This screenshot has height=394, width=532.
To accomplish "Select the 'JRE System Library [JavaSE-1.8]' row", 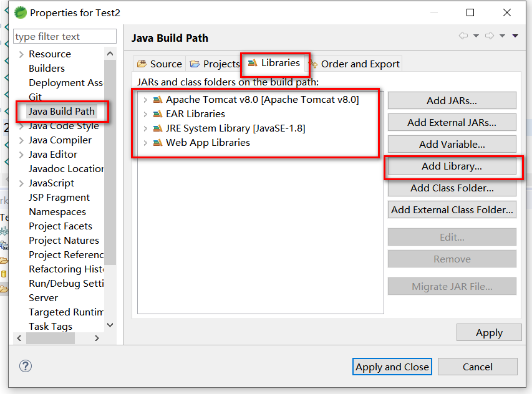I will pyautogui.click(x=236, y=128).
